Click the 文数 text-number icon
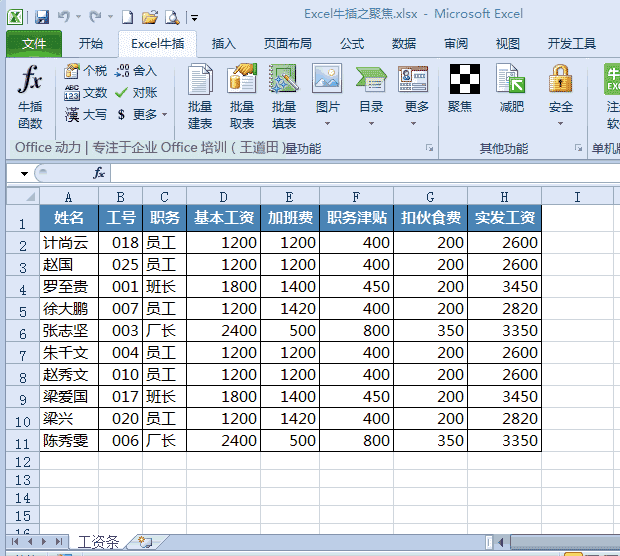The width and height of the screenshot is (620, 556). pos(72,93)
